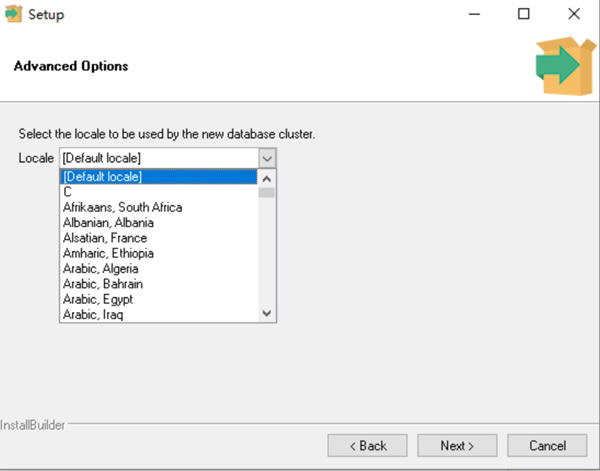600x471 pixels.
Task: Click the locale list scrollbar thumb
Action: tap(266, 193)
